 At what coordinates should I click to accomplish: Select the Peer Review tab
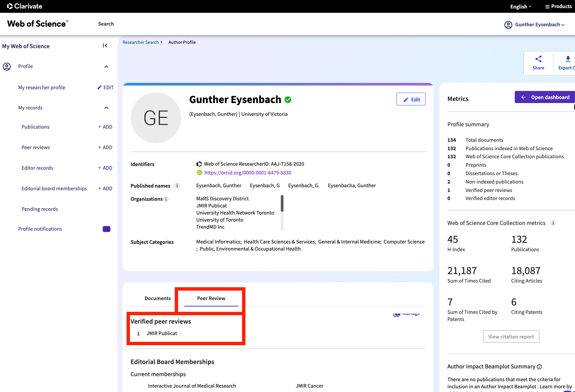pyautogui.click(x=211, y=298)
